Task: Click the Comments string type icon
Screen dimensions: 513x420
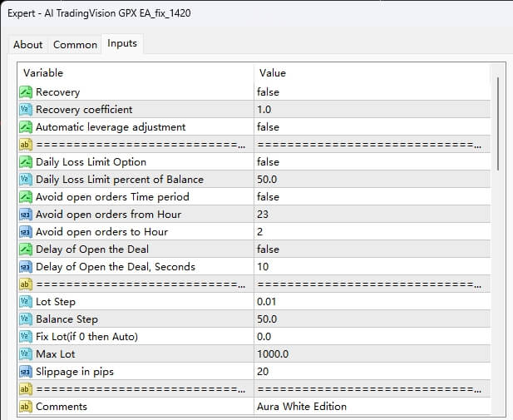Action: pos(26,407)
